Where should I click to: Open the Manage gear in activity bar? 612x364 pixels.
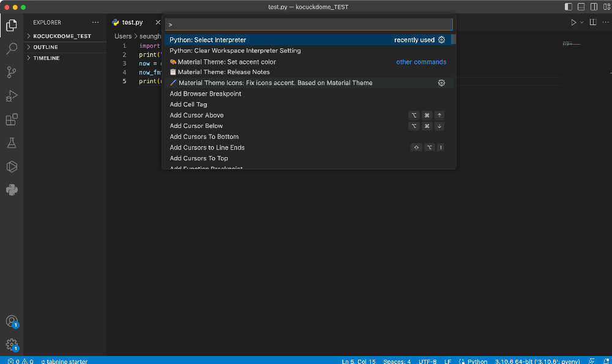pyautogui.click(x=12, y=345)
